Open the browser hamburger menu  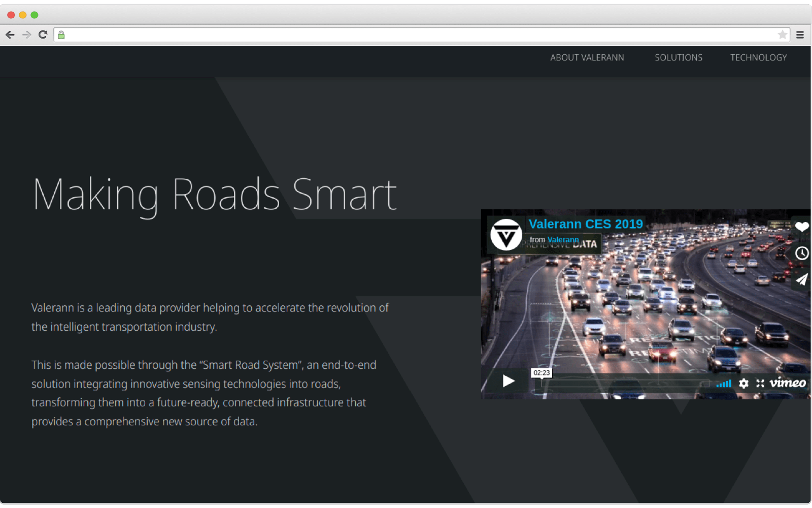[x=800, y=35]
